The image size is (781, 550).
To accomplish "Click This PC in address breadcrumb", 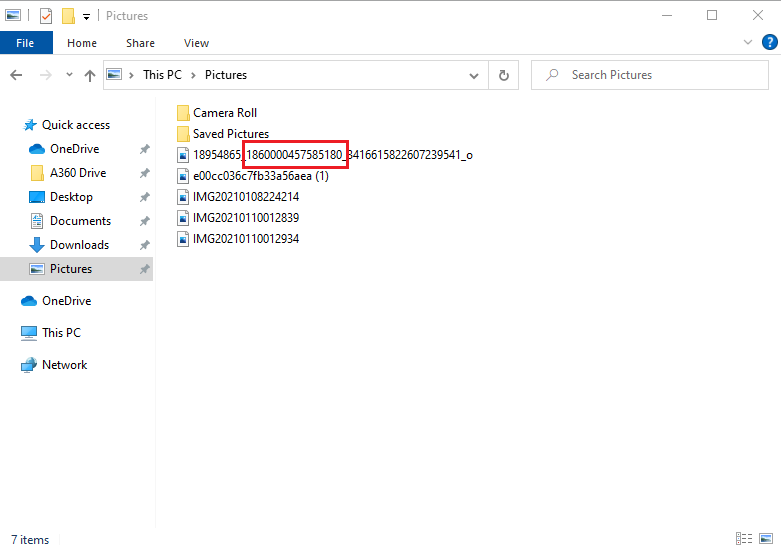I will click(162, 75).
